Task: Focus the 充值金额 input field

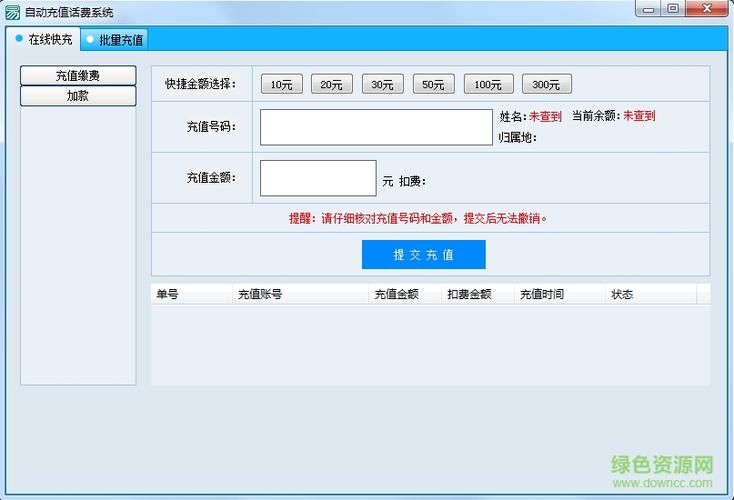Action: tap(318, 178)
